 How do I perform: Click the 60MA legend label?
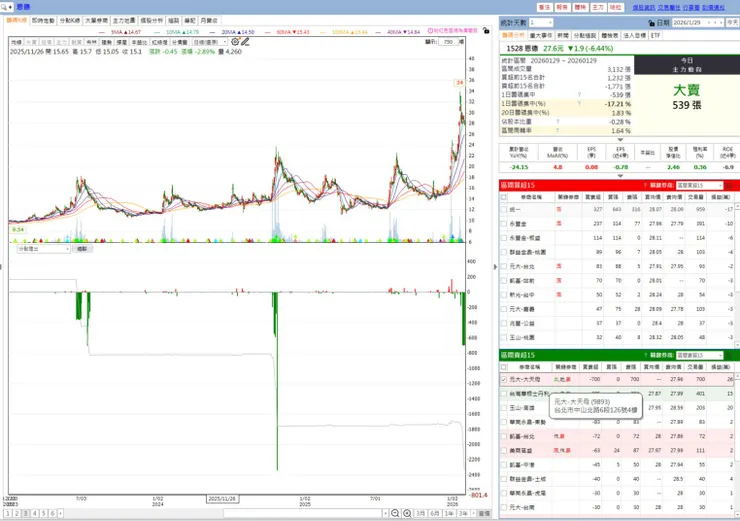click(x=293, y=32)
